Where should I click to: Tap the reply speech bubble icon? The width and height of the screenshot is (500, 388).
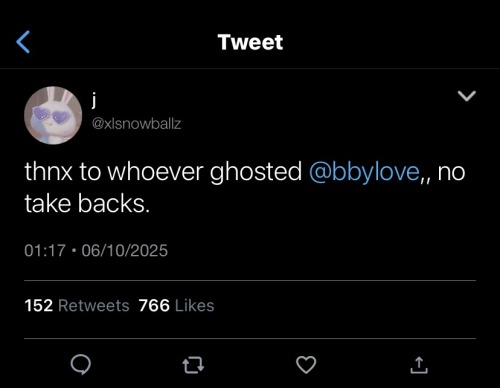coord(80,365)
